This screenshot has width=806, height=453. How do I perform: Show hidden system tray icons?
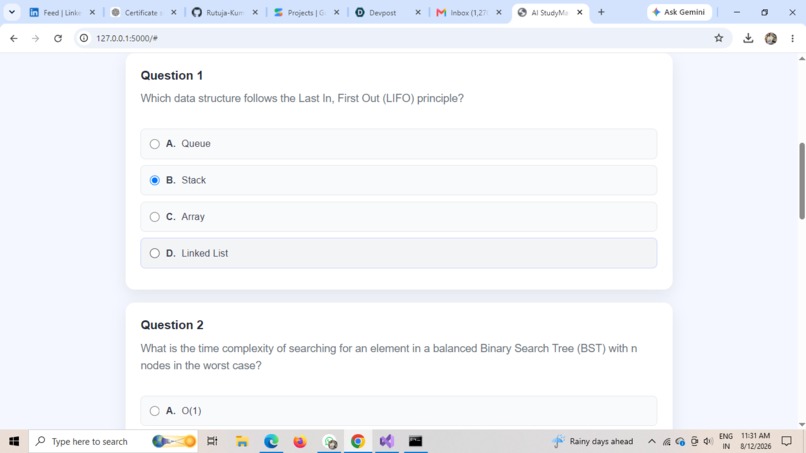pos(651,441)
